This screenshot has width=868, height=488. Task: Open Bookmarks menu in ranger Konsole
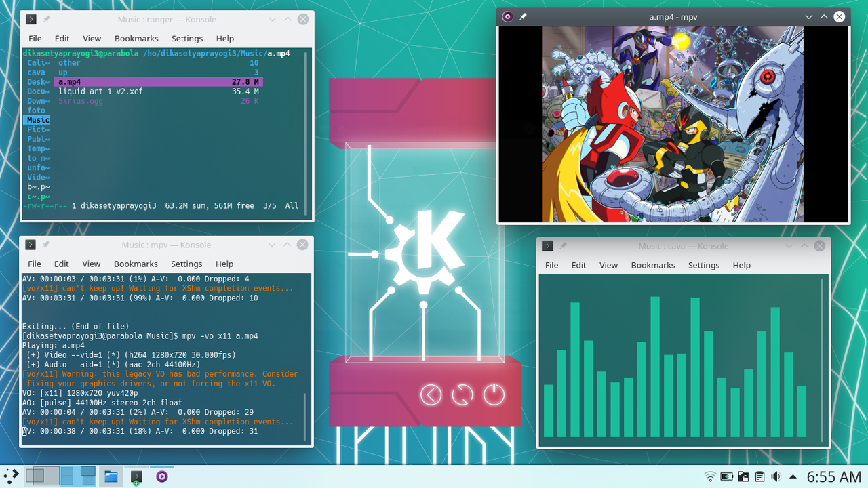136,39
